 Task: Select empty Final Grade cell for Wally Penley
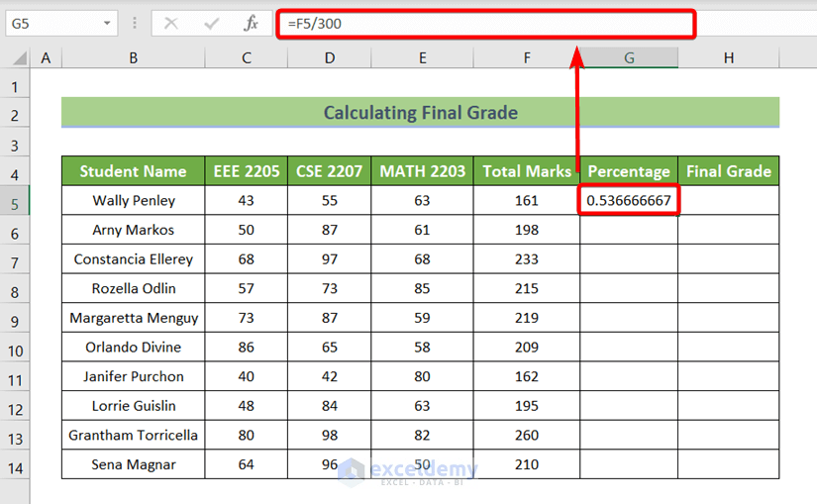coord(729,200)
